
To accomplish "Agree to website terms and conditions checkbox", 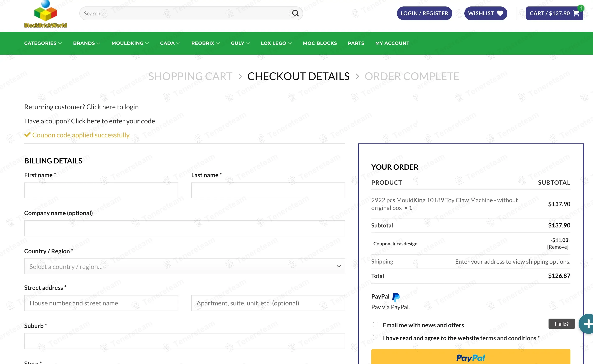I will [376, 338].
